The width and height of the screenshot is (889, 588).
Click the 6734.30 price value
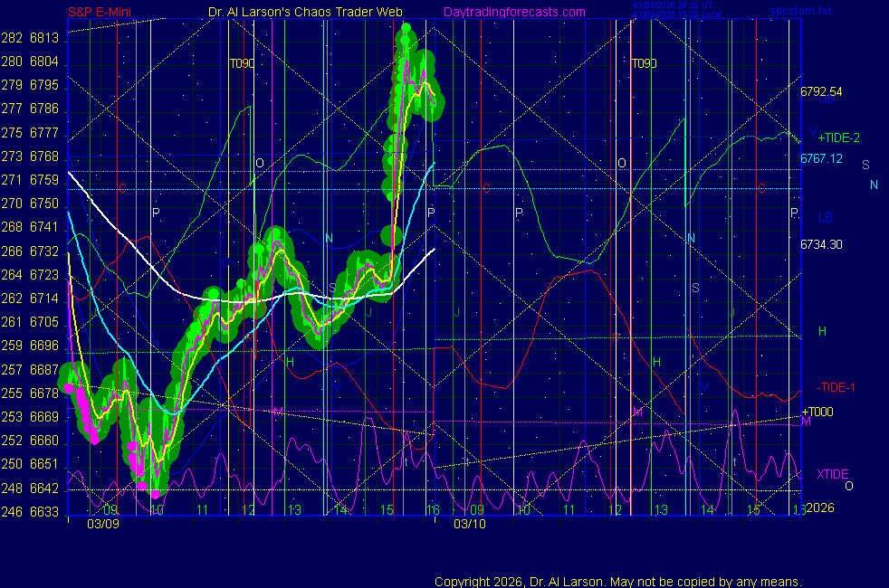821,244
